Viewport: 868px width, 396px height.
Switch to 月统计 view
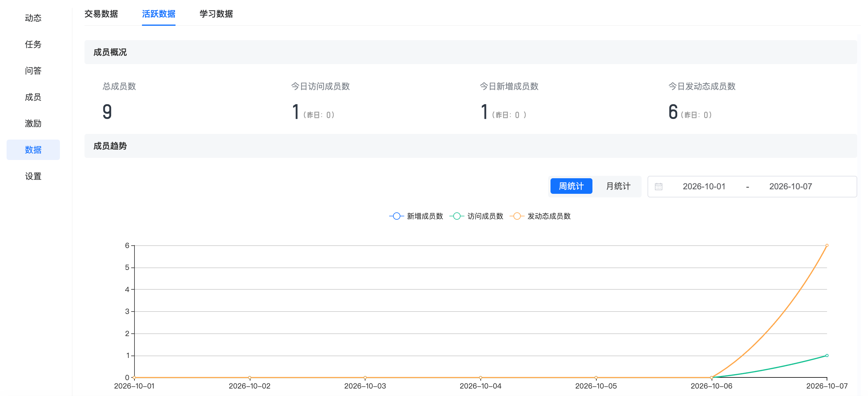coord(618,186)
